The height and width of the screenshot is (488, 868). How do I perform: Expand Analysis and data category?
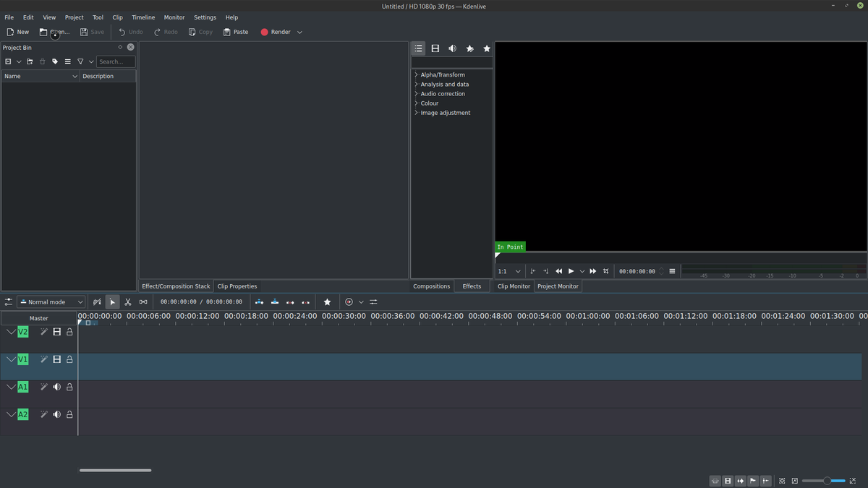point(416,84)
